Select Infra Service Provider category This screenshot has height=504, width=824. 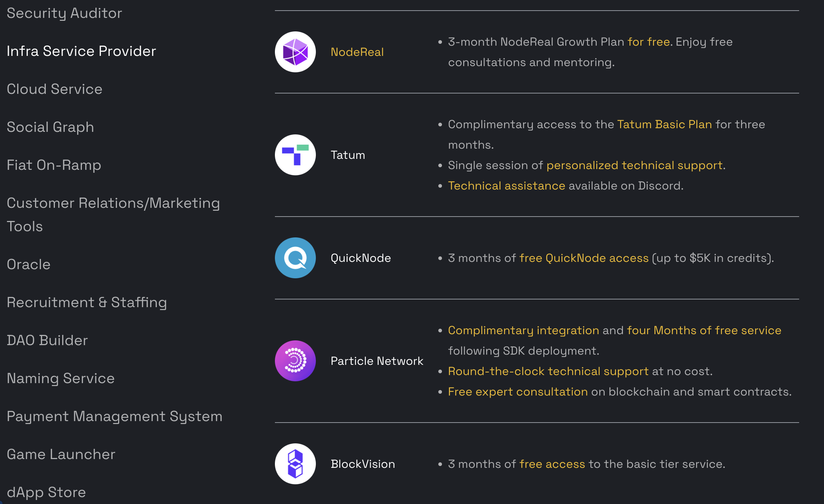[81, 51]
